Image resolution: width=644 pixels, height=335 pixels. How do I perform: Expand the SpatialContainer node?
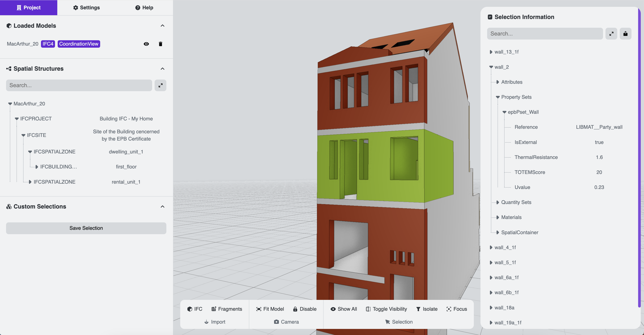498,232
